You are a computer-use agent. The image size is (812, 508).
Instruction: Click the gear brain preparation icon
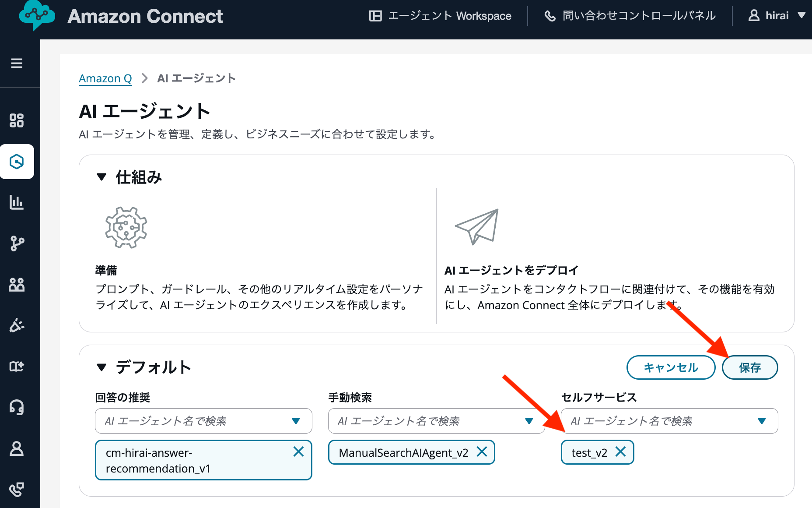click(x=126, y=227)
